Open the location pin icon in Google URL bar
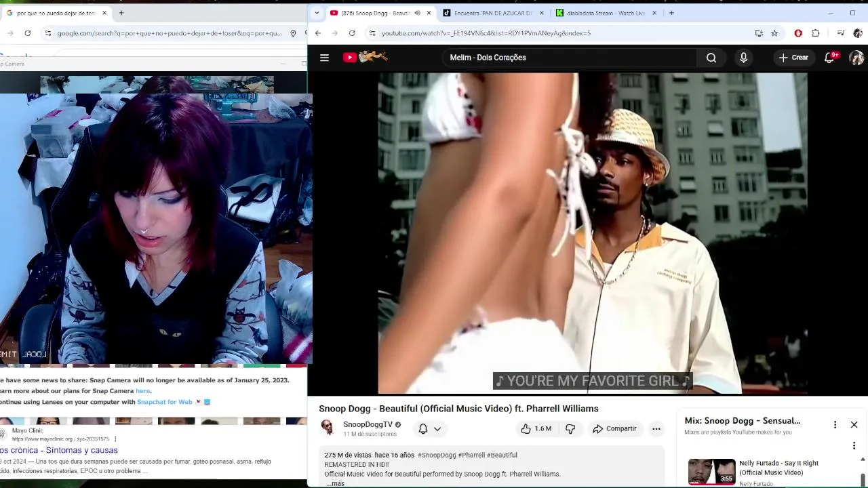868x488 pixels. click(x=293, y=33)
